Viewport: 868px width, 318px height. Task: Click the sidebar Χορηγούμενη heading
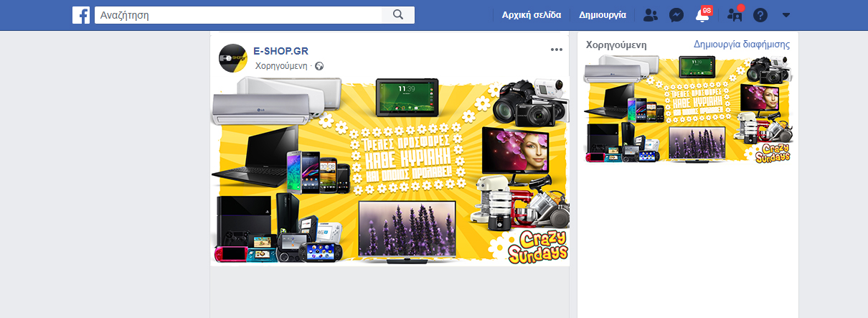point(616,45)
